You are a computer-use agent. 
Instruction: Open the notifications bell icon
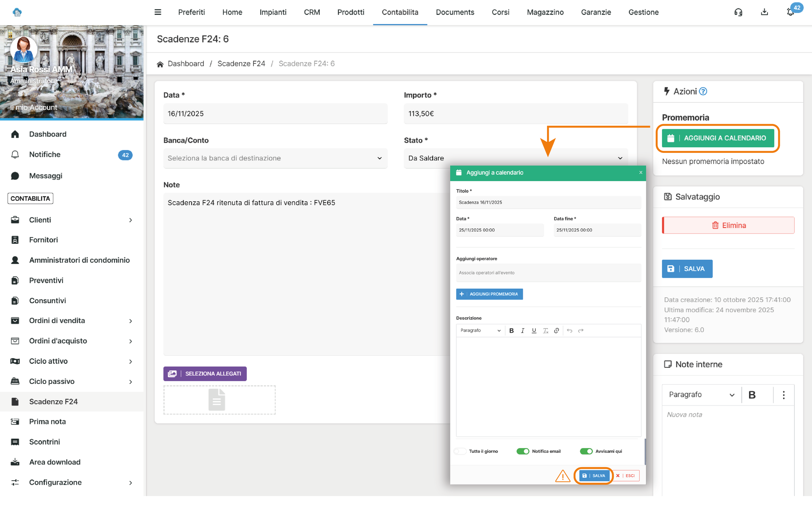[x=790, y=12]
